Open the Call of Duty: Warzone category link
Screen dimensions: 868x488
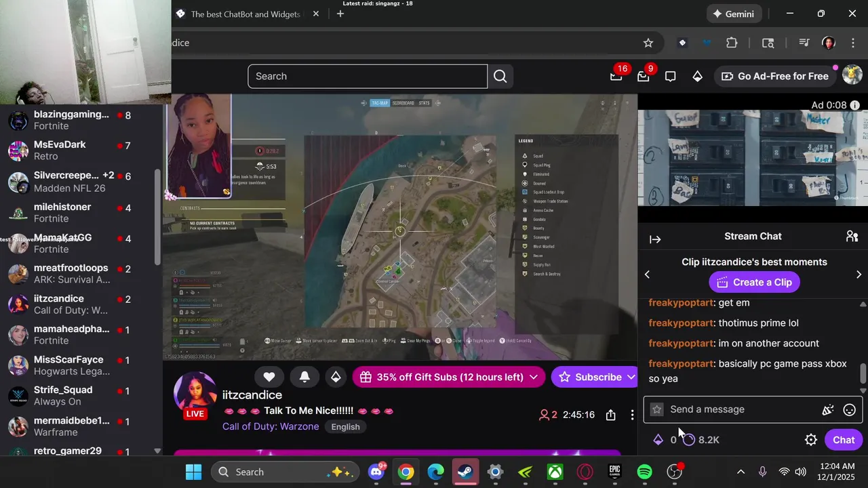coord(271,426)
